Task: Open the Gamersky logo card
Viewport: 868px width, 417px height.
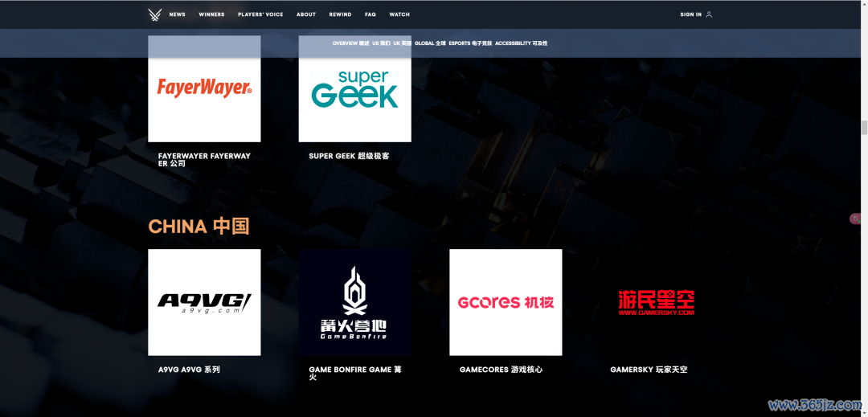Action: (x=656, y=302)
